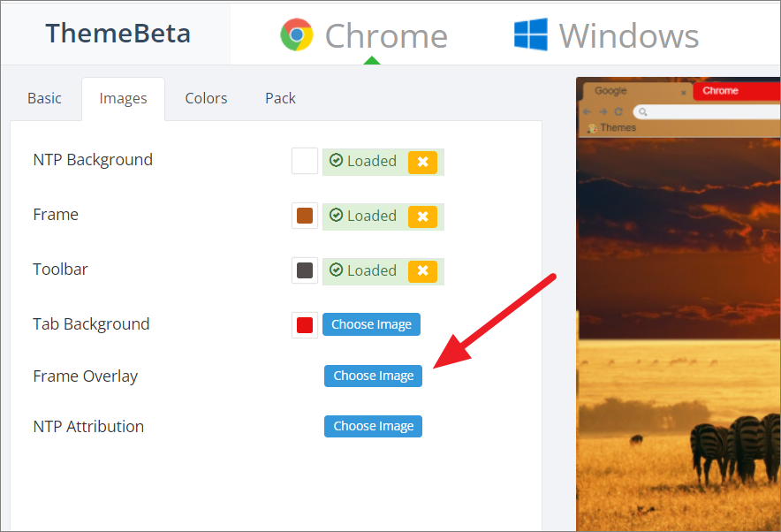Viewport: 781px width, 532px height.
Task: Remove the loaded Toolbar image
Action: tap(422, 271)
